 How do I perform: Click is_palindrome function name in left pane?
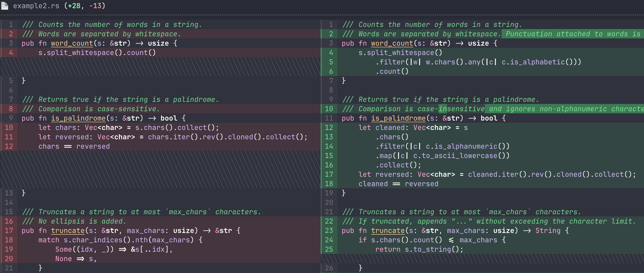click(x=78, y=118)
